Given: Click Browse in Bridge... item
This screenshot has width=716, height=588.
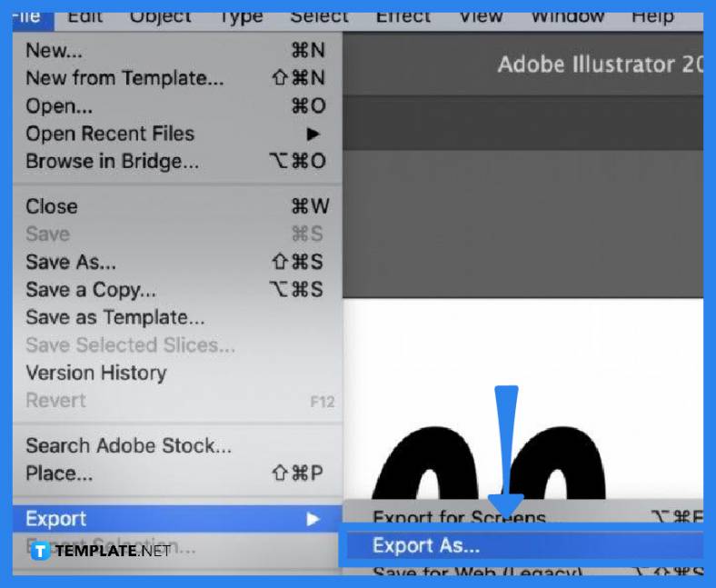Looking at the screenshot, I should pos(112,161).
